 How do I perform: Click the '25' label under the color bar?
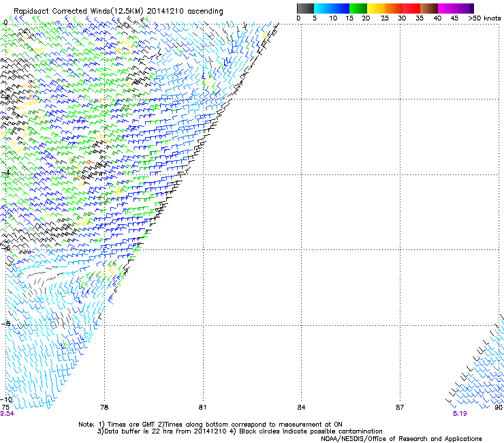click(385, 18)
